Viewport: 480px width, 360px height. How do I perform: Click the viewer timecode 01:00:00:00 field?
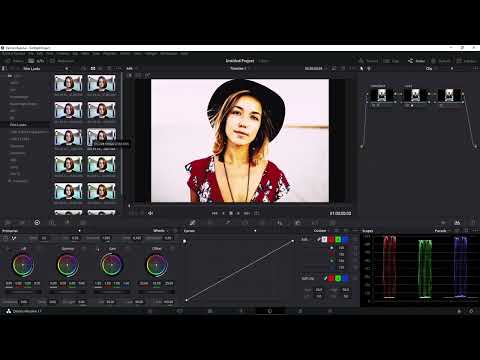[x=340, y=213]
